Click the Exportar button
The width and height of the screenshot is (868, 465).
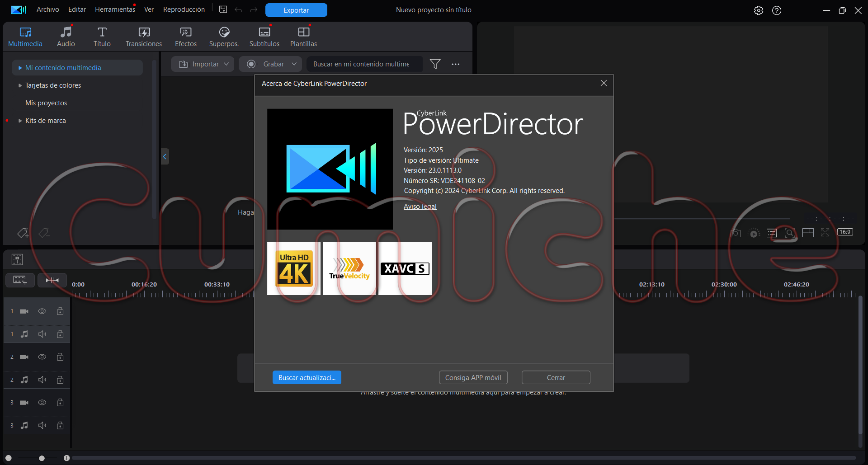(x=296, y=10)
